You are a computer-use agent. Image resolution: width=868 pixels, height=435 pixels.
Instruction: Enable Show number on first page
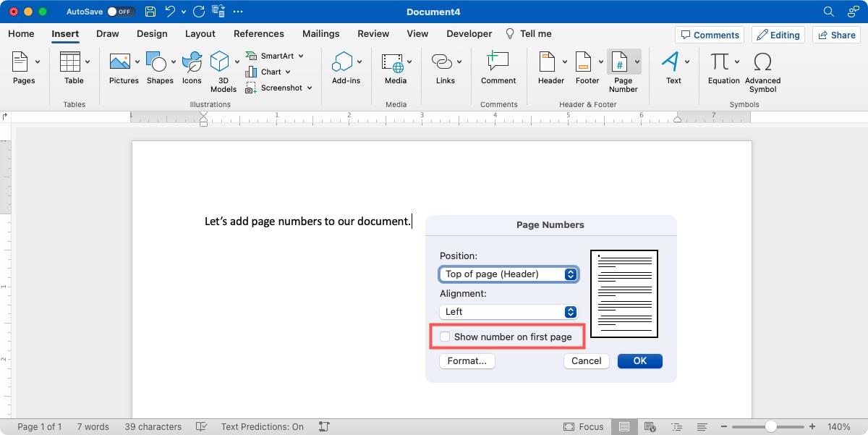445,336
